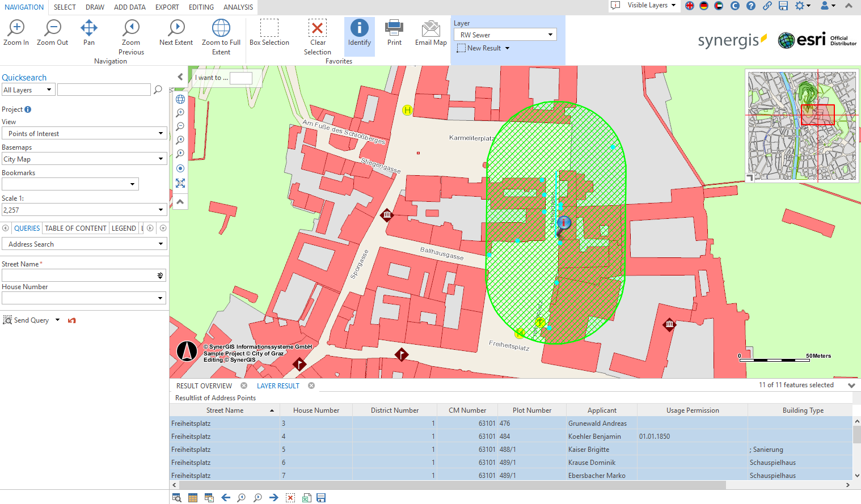Viewport: 861px width, 504px height.
Task: Click the Zoom In navigation tool
Action: click(16, 33)
